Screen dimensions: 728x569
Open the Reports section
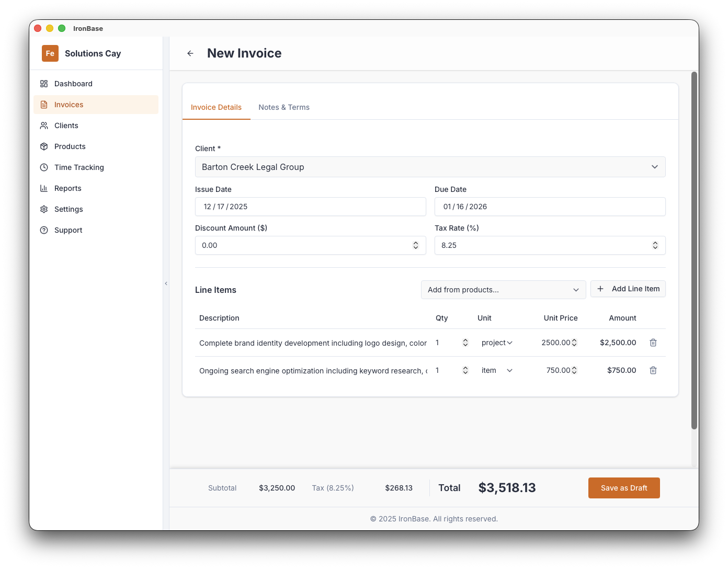(x=67, y=188)
